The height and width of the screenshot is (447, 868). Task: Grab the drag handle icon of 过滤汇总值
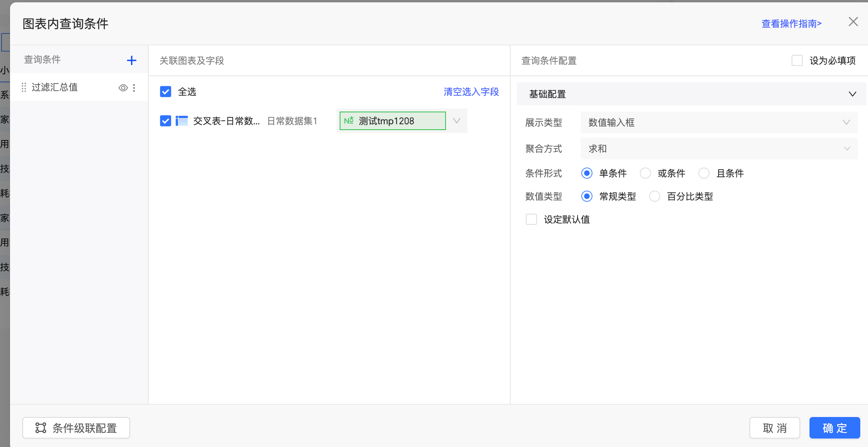click(24, 88)
